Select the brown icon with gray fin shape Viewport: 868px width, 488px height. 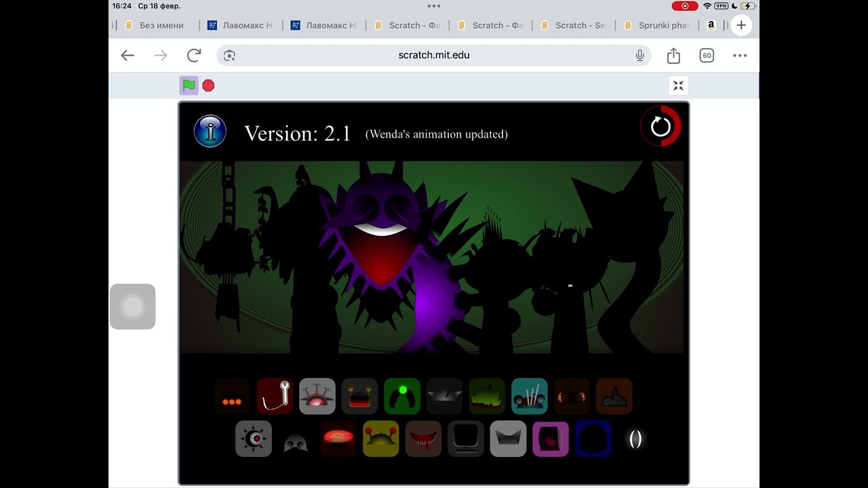[x=614, y=396]
